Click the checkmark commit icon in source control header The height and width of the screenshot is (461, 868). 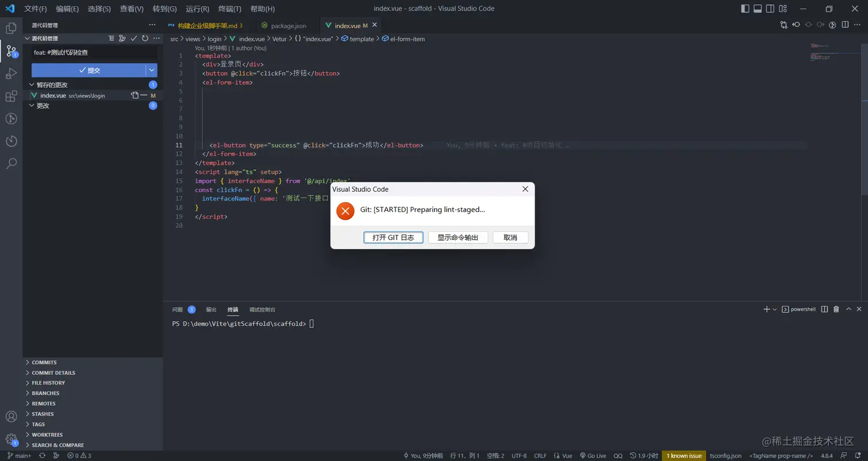coord(134,38)
